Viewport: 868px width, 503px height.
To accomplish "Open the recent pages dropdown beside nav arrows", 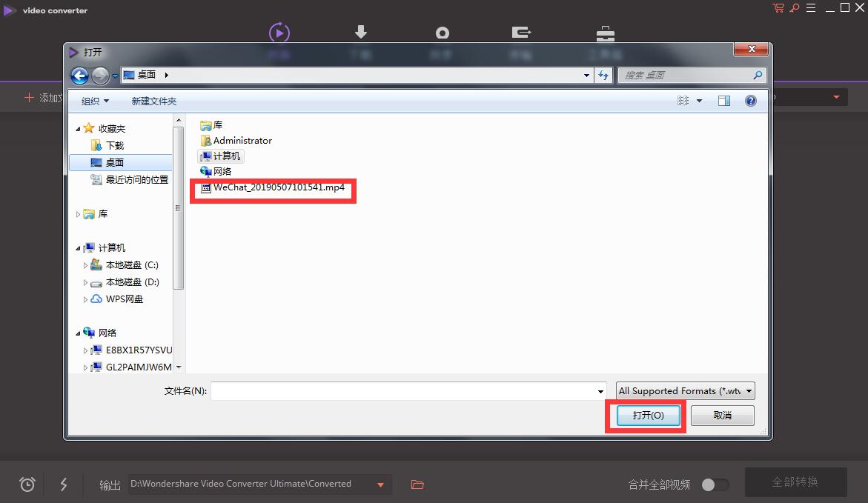I will click(115, 76).
